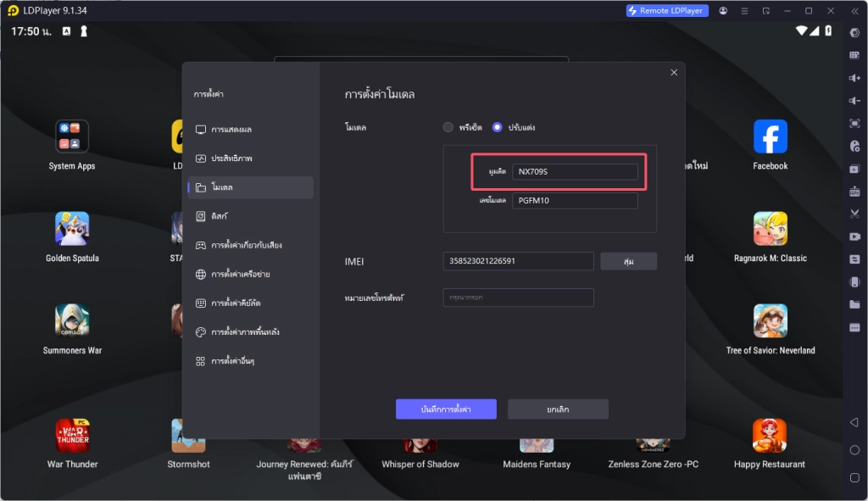868x501 pixels.
Task: Save settings with บันทึกการตั้งค่า button
Action: tap(445, 409)
